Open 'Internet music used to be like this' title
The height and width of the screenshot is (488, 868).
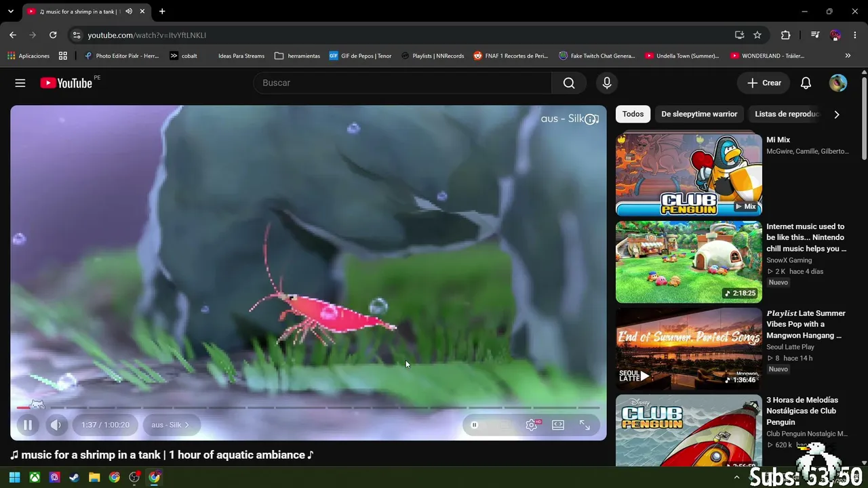point(806,238)
